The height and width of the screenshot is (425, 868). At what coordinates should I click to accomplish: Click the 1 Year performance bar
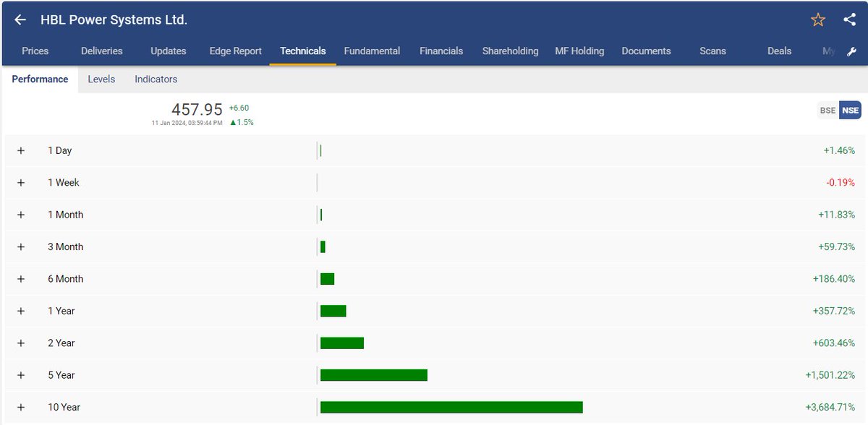click(x=333, y=311)
